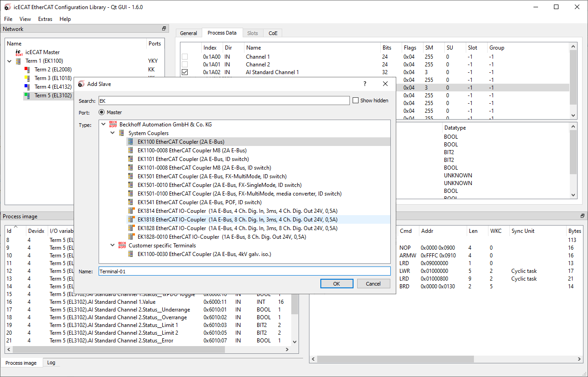
Task: Click the Beckhoff logo beside Customer specific Terminals
Action: click(x=122, y=246)
